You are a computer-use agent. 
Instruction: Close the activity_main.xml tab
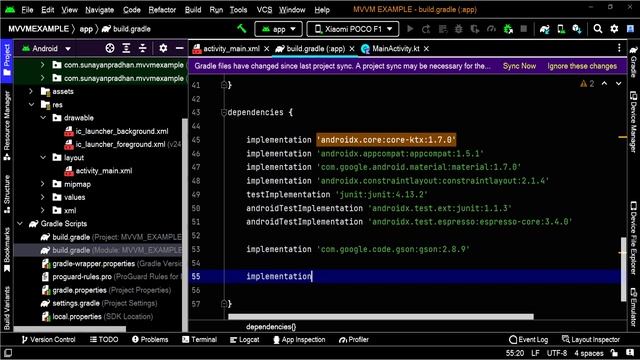click(x=267, y=49)
